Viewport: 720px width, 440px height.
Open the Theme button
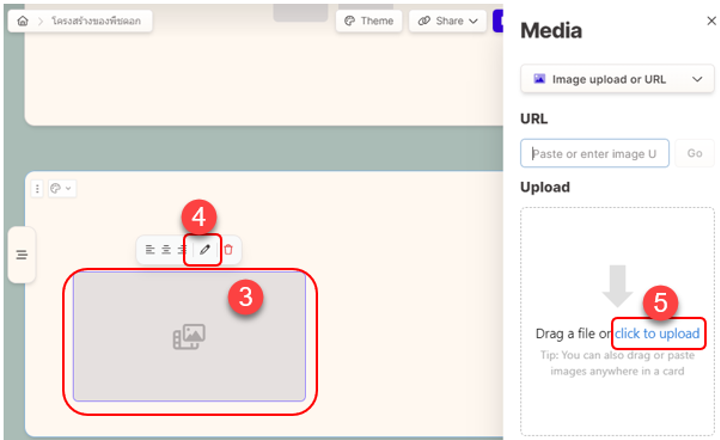point(369,21)
